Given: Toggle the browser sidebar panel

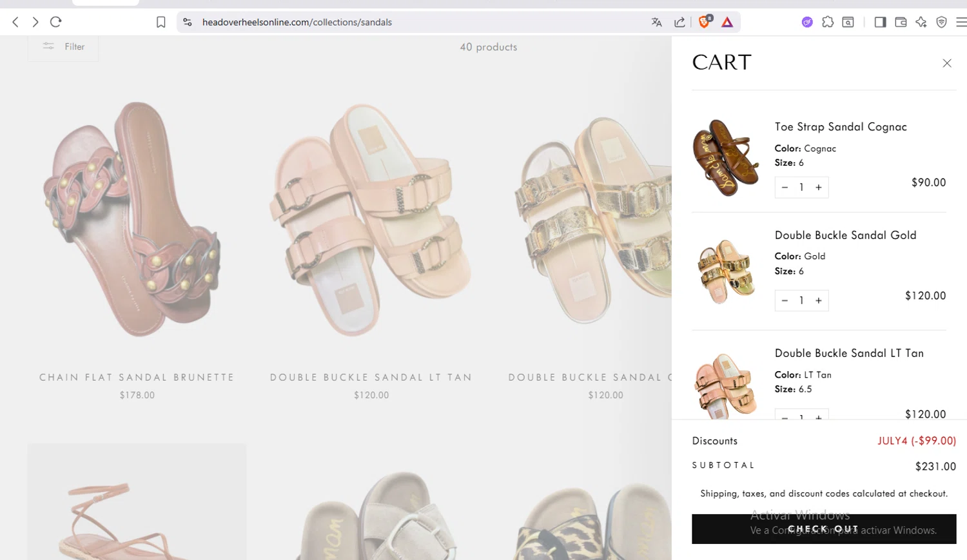Looking at the screenshot, I should coord(880,22).
